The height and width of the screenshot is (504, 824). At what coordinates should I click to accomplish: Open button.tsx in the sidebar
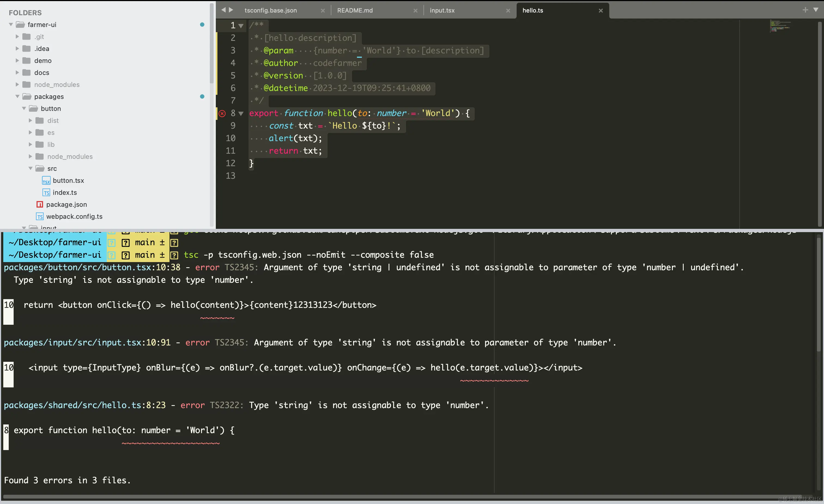[x=68, y=181]
